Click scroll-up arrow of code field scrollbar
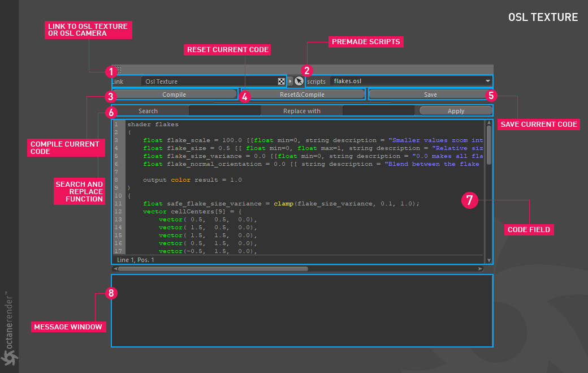 488,123
